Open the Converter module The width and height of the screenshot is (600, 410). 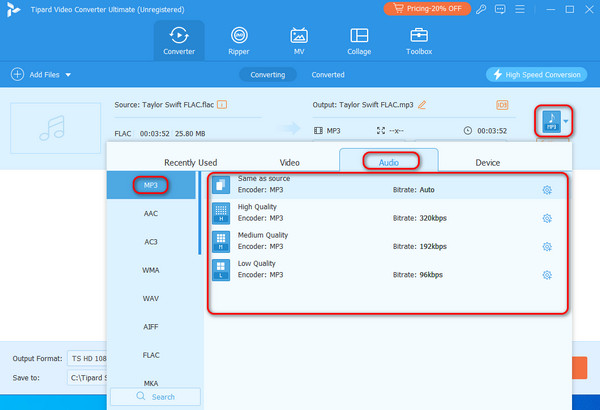[179, 41]
